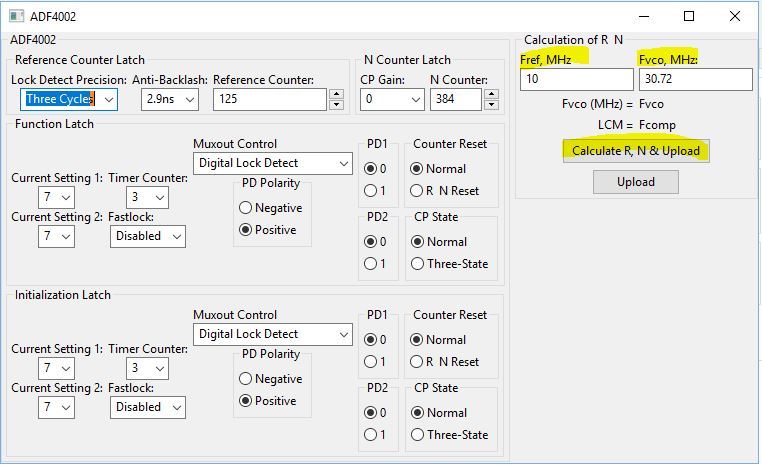The height and width of the screenshot is (466, 762).
Task: Open the Anti-Backlash 2.9ns dropdown
Action: tap(170, 99)
